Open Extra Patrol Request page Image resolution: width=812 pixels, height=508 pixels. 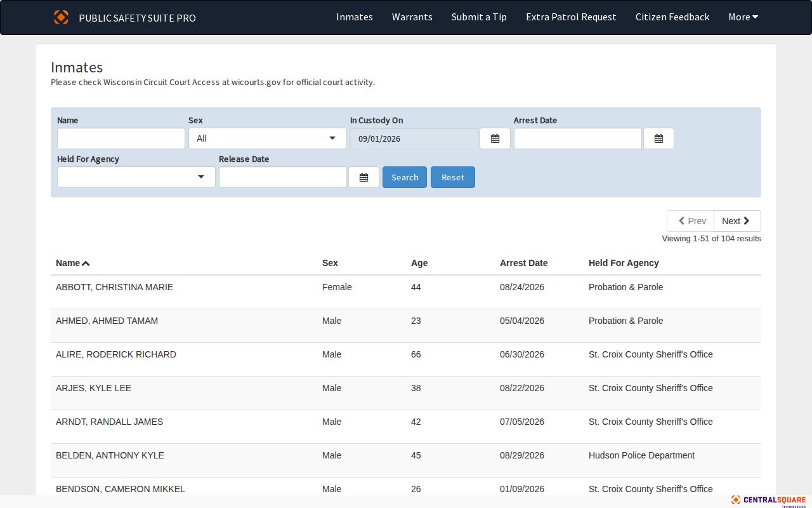coord(571,17)
